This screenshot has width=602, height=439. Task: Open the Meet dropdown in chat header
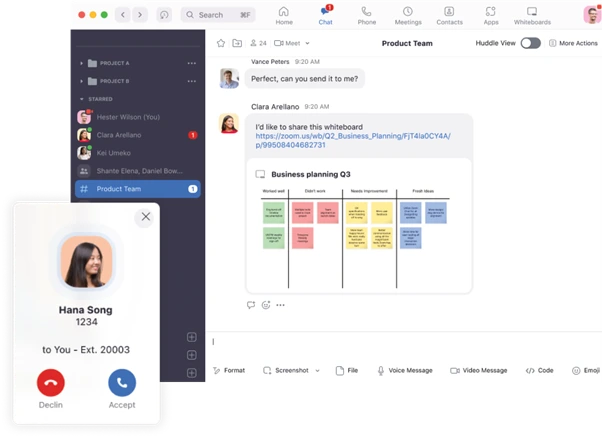coord(296,43)
